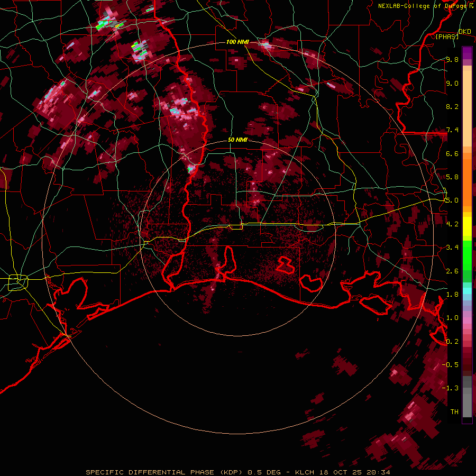
Task: Click the 1.0 value on the color scale
Action: (452, 317)
